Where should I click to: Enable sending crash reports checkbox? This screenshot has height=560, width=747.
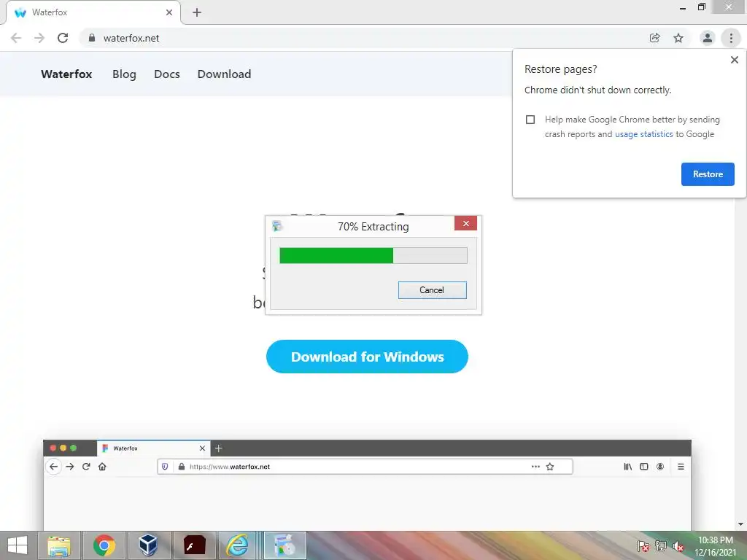(530, 120)
